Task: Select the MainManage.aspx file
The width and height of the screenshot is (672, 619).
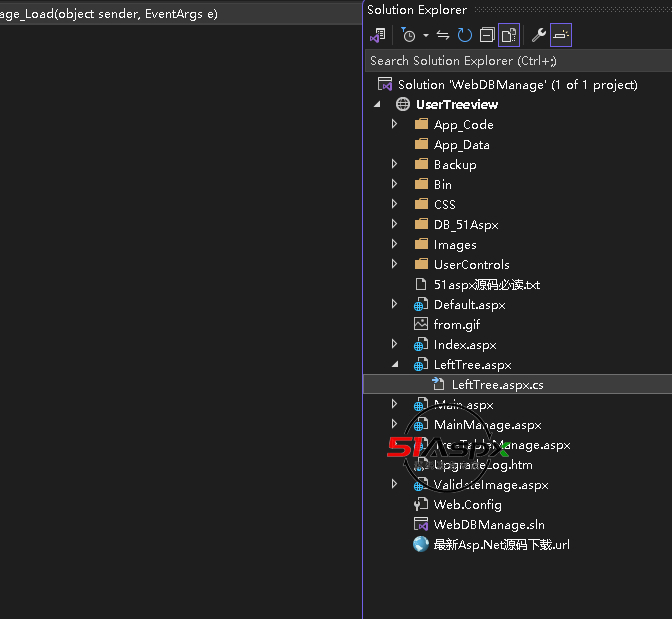Action: pos(487,425)
